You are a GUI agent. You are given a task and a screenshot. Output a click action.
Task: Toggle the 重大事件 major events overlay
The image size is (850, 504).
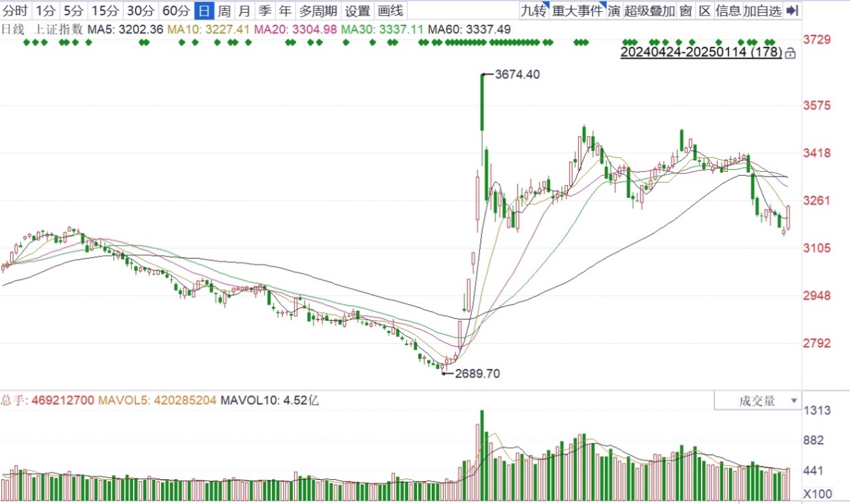pyautogui.click(x=577, y=11)
